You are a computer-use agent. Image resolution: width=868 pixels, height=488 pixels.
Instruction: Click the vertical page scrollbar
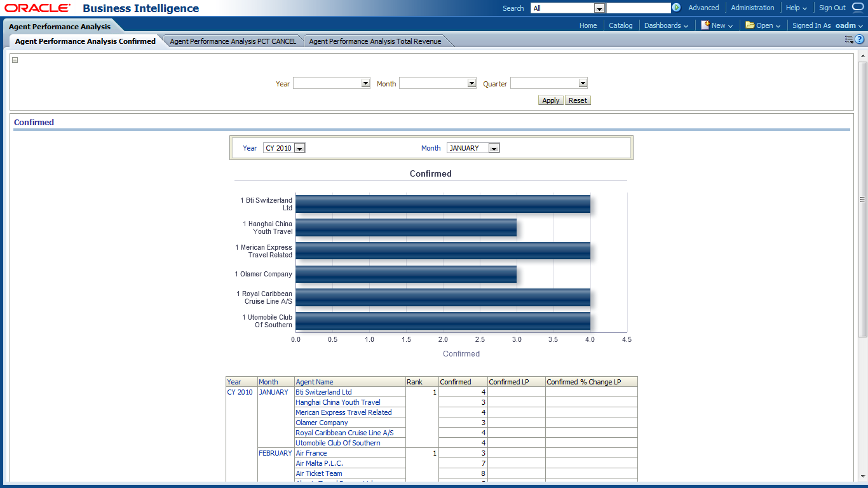click(862, 200)
